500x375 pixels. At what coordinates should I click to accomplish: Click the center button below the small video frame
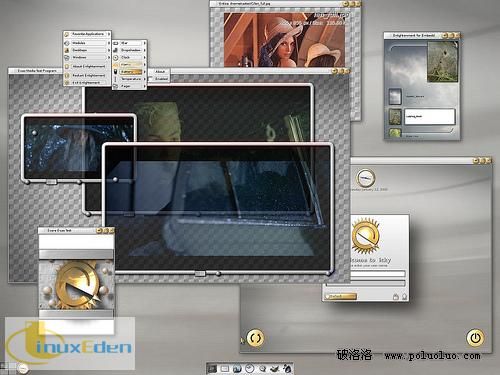coord(51,182)
